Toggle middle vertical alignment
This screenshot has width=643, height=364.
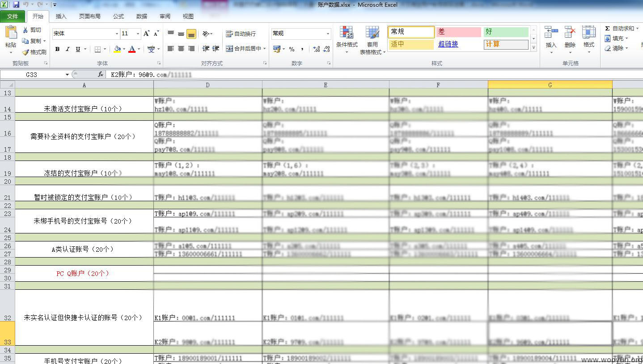point(181,34)
